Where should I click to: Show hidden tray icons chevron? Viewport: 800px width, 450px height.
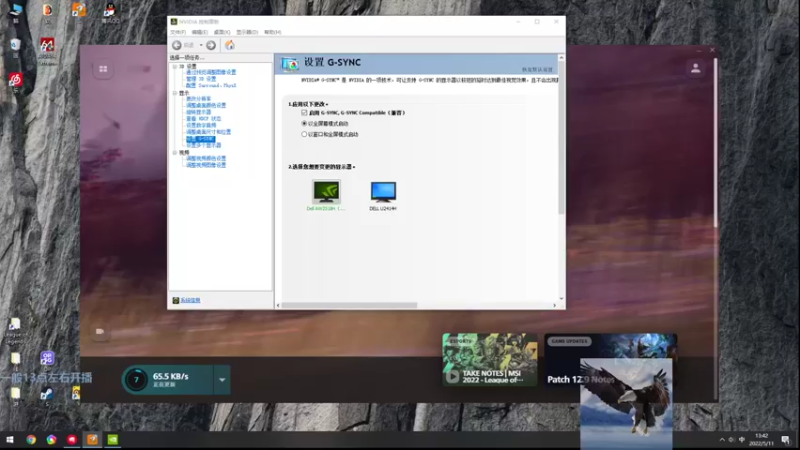pos(722,440)
